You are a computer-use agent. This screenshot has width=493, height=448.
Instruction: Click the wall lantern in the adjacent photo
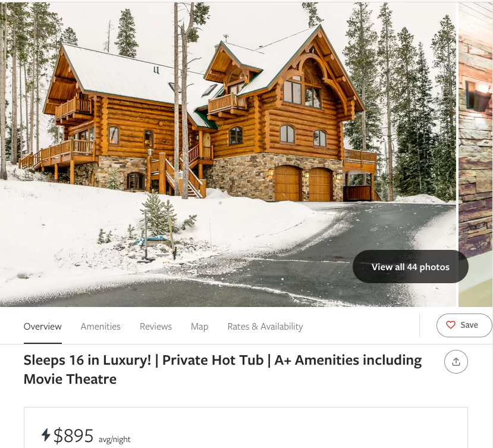[479, 96]
